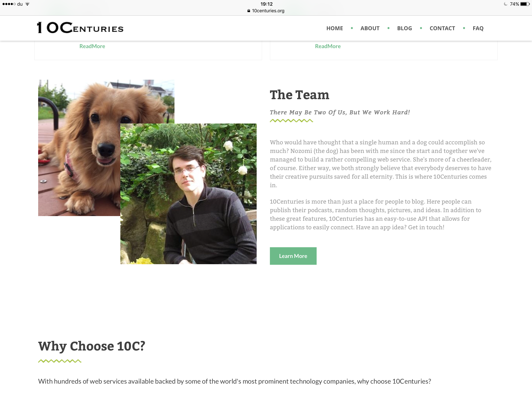Tap the padlock icon in address bar

(249, 11)
